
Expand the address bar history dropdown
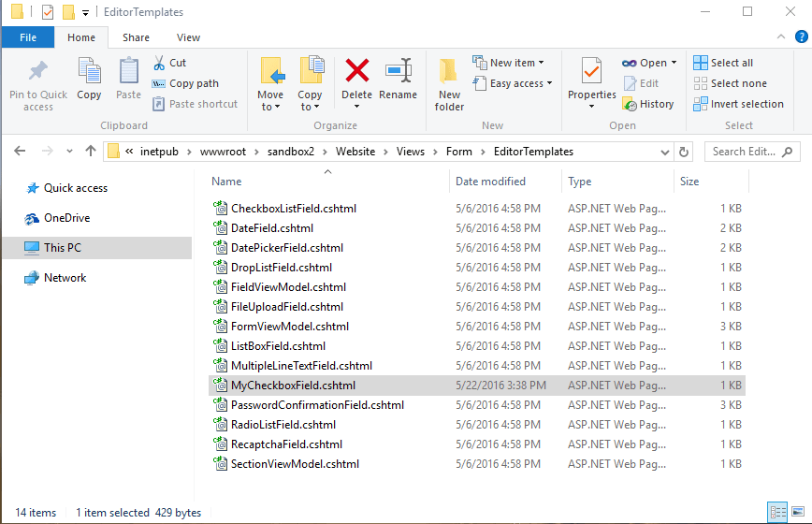coord(665,152)
